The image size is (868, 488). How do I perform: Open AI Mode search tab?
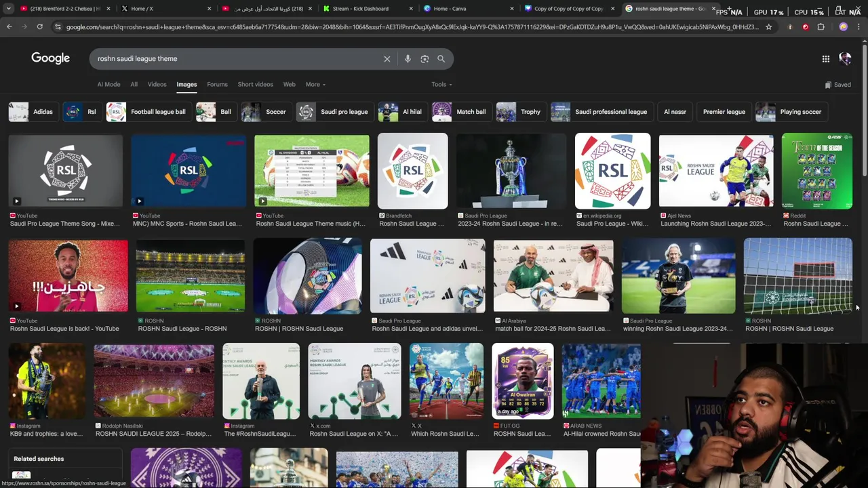tap(108, 85)
